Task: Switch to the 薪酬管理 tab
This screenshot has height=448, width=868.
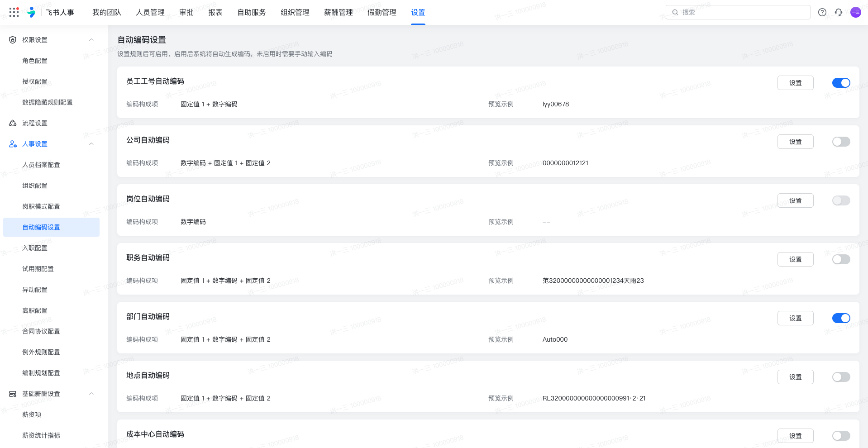Action: coord(338,12)
